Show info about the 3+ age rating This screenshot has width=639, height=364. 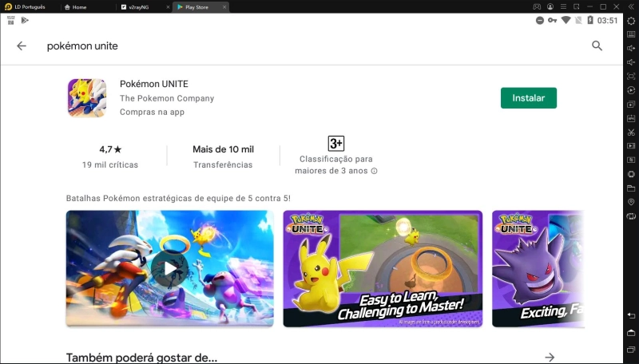click(x=374, y=171)
